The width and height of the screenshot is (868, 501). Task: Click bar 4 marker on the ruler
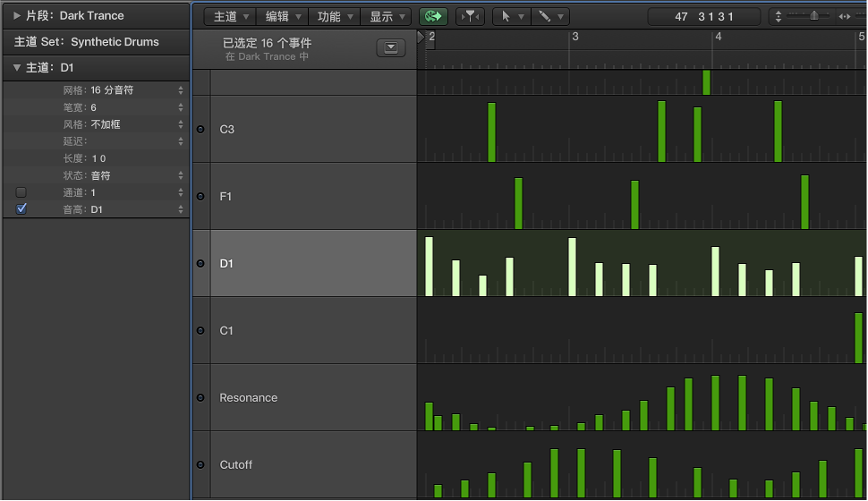coord(717,37)
